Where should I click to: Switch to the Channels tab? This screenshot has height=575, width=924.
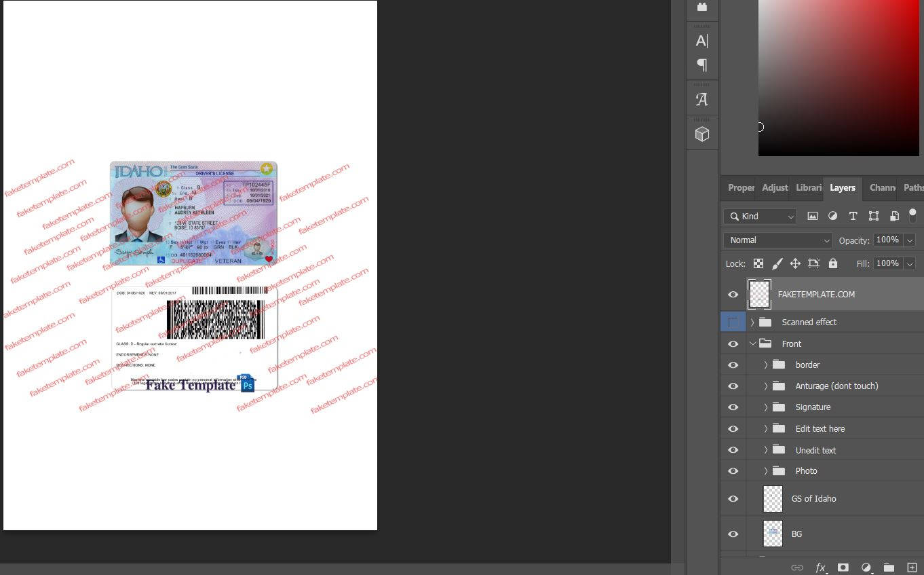pyautogui.click(x=882, y=188)
